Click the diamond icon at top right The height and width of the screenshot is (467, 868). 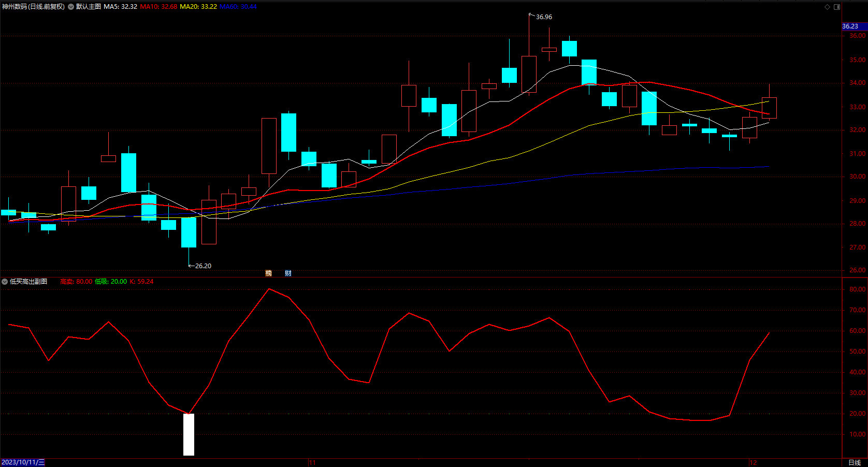(x=827, y=7)
